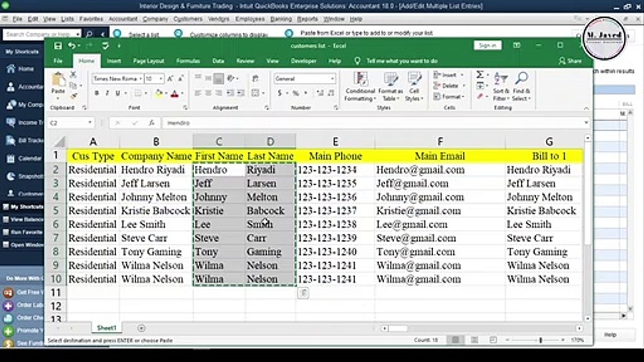Toggle left text alignment
This screenshot has height=362, width=644.
[198, 93]
